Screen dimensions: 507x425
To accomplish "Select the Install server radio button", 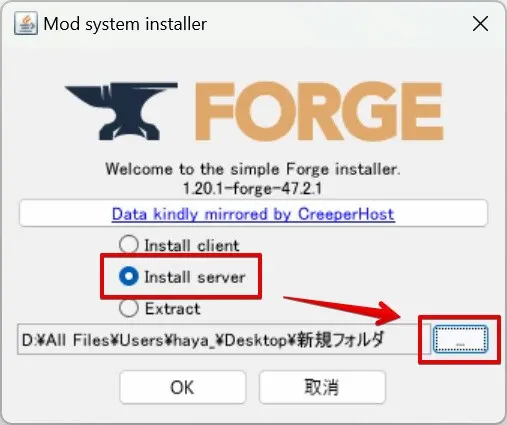I will click(129, 276).
